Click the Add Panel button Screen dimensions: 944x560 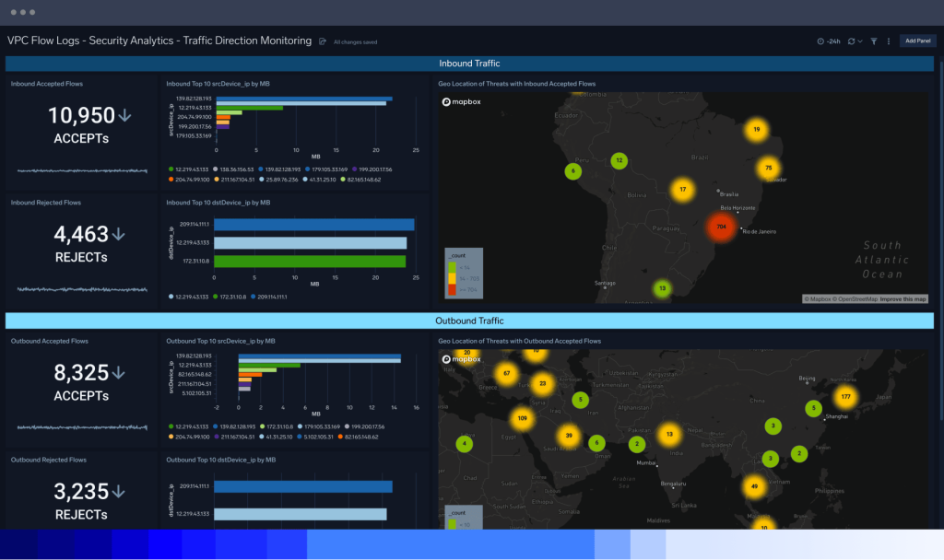[917, 41]
